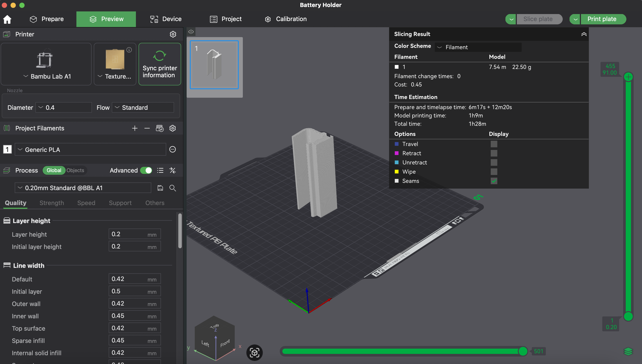Open the Support settings tab

point(120,203)
